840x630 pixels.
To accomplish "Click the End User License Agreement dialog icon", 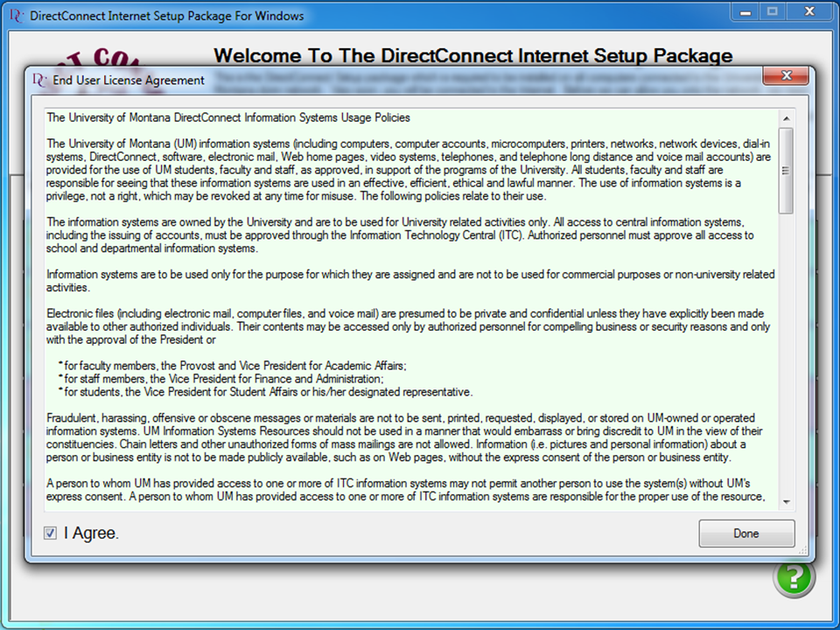I will 39,80.
